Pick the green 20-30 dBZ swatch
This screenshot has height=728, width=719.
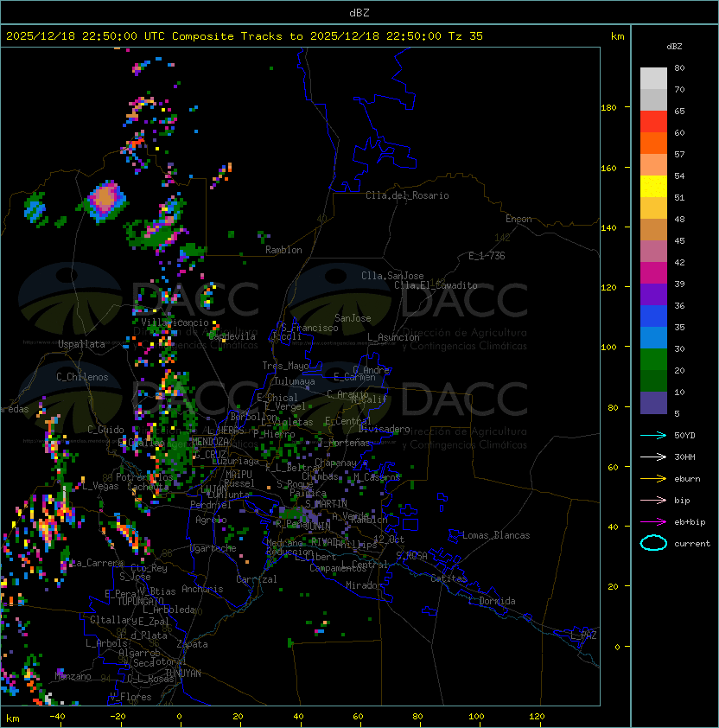coord(653,360)
